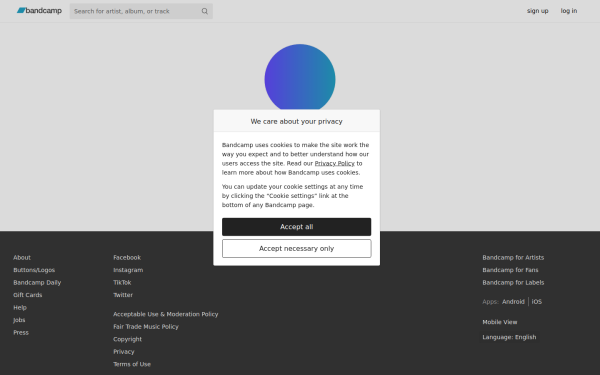Go to Bandcamp for Artists

coord(513,258)
